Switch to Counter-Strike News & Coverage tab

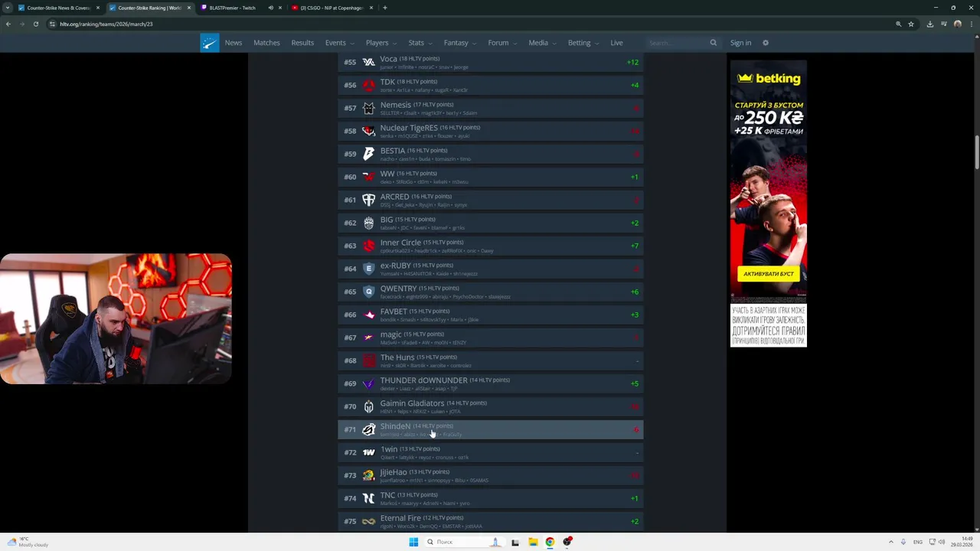pos(60,8)
